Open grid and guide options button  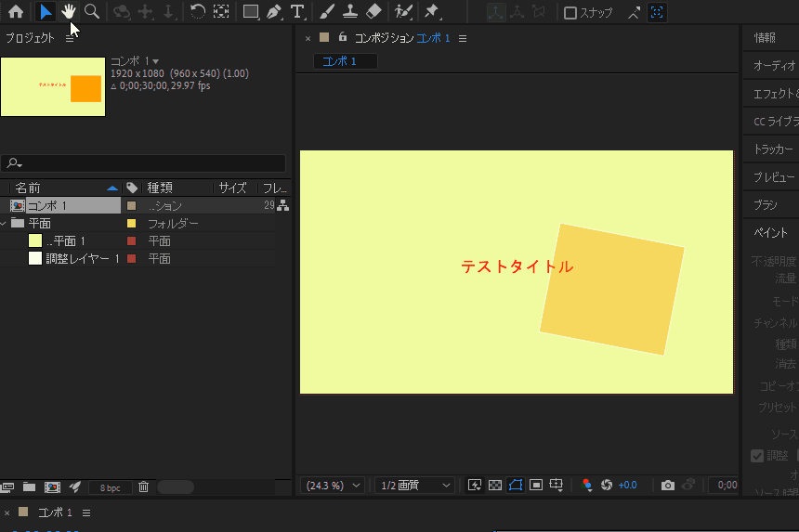pyautogui.click(x=557, y=486)
